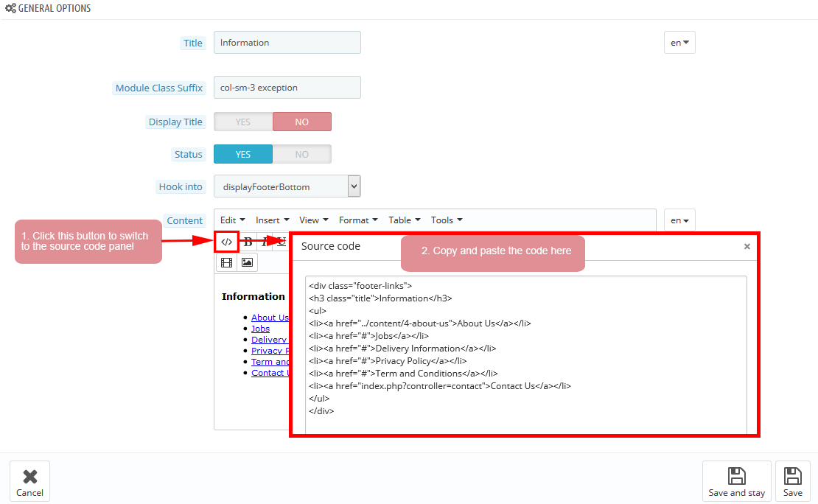Open the View menu in editor
Viewport: 818px width, 504px height.
coord(313,220)
